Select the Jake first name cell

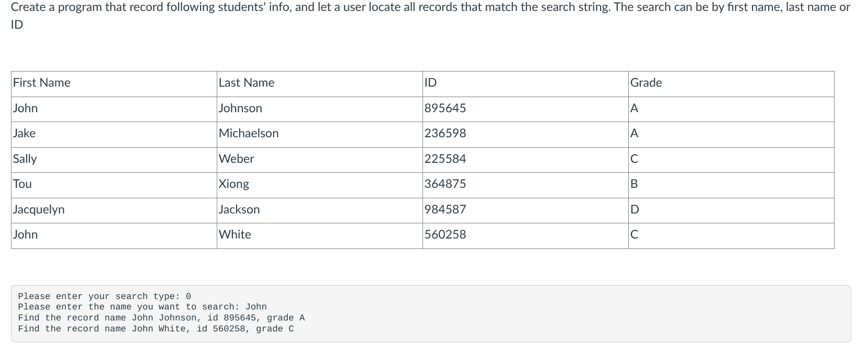[x=25, y=134]
